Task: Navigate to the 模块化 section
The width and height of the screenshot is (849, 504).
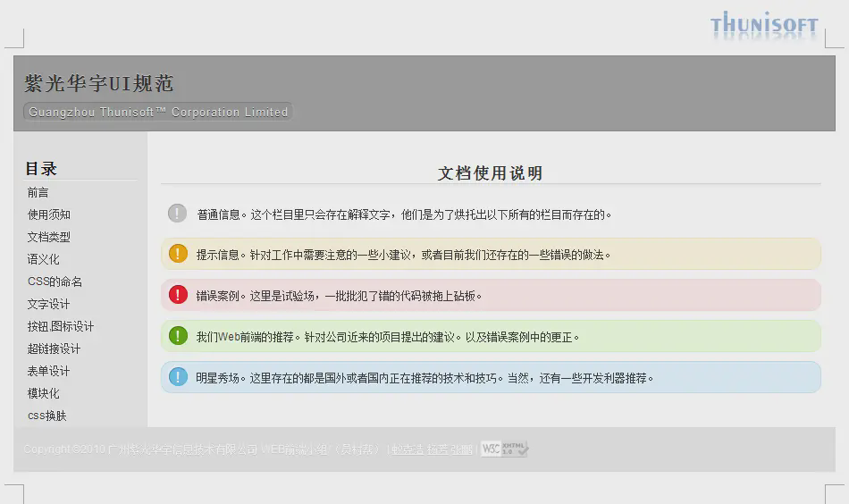Action: 44,393
